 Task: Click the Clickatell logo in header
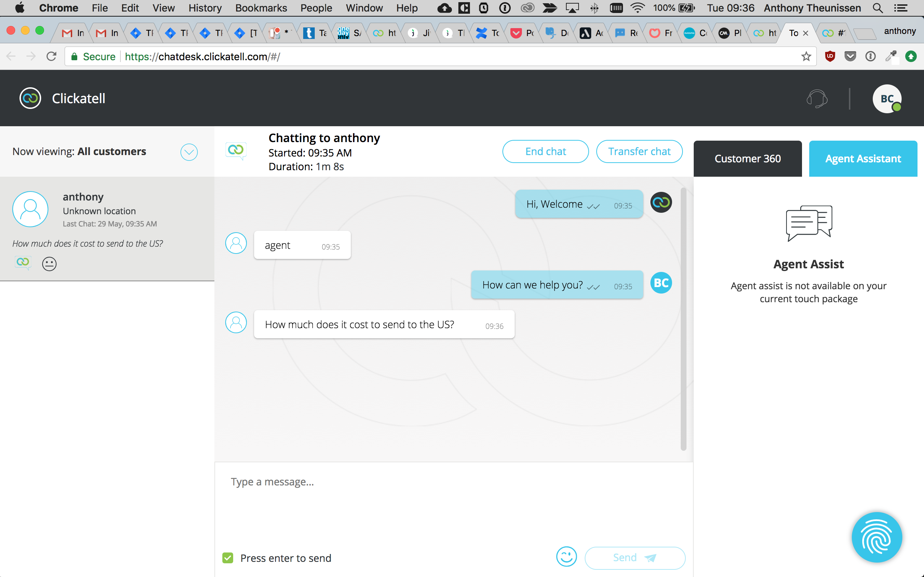pos(31,98)
